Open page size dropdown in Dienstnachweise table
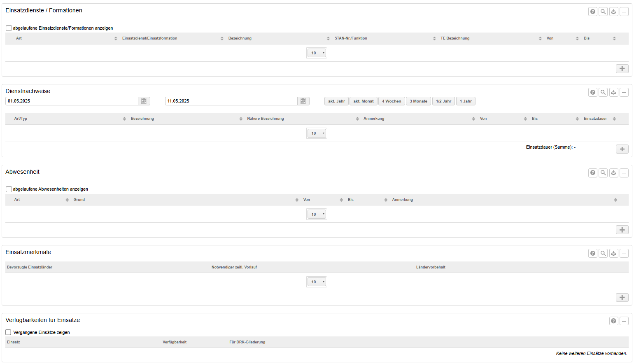This screenshot has width=634, height=364. coord(317,133)
